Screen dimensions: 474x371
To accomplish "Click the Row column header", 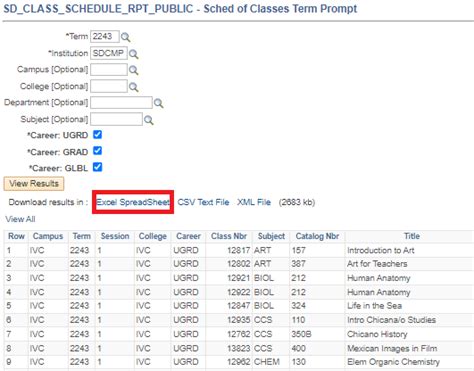I will tap(16, 236).
